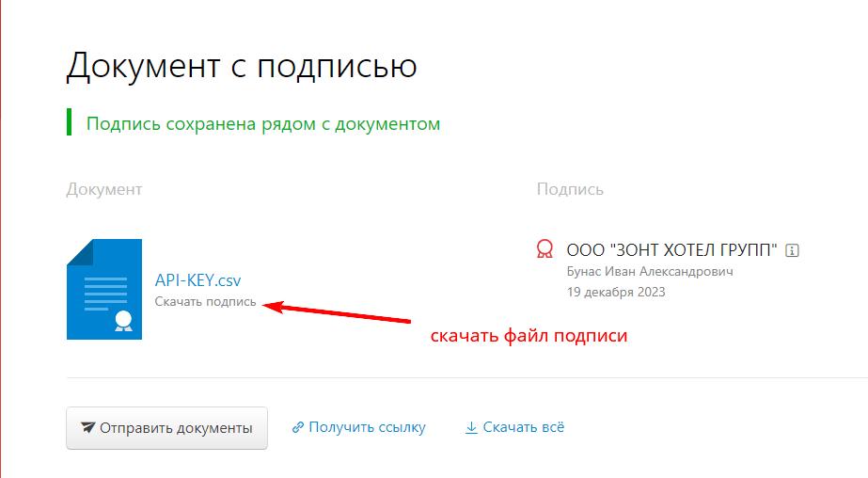Select signer organization ООО "ЗОНТ ХОТЕЛ ГРУПП"

[x=671, y=249]
